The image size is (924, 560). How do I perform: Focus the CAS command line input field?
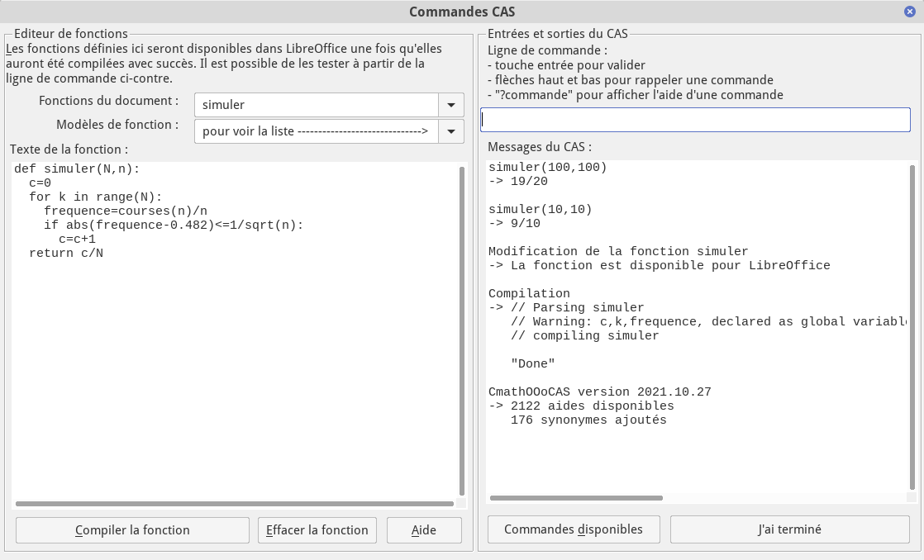pos(695,120)
